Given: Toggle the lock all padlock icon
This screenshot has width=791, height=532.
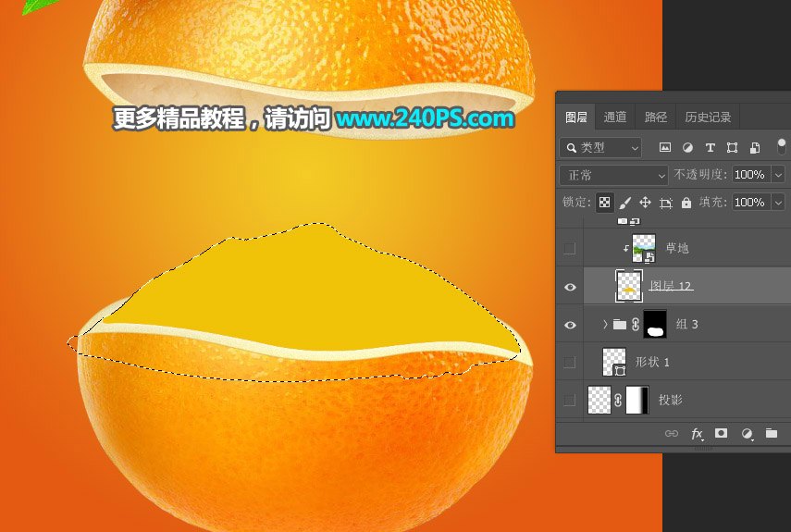Looking at the screenshot, I should click(686, 203).
